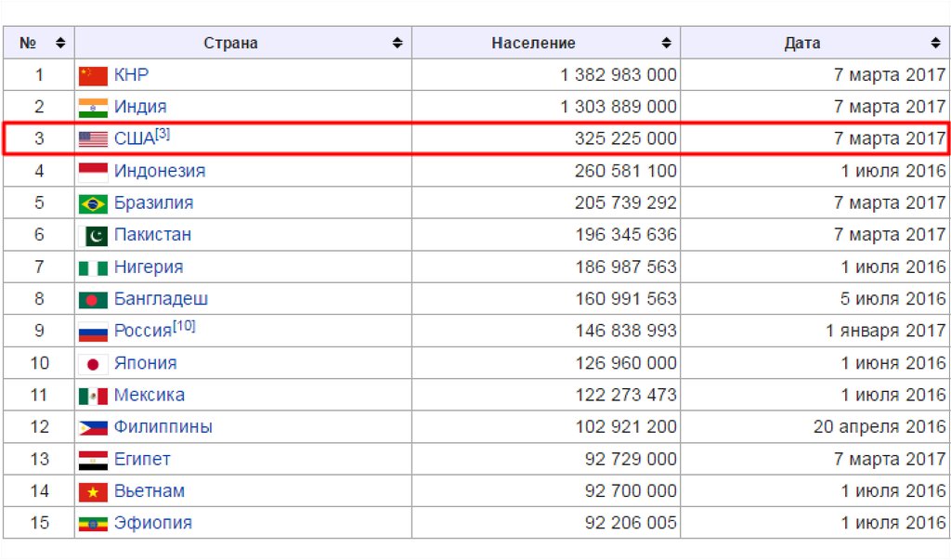Open the КНР country link
The width and height of the screenshot is (951, 560).
click(131, 75)
